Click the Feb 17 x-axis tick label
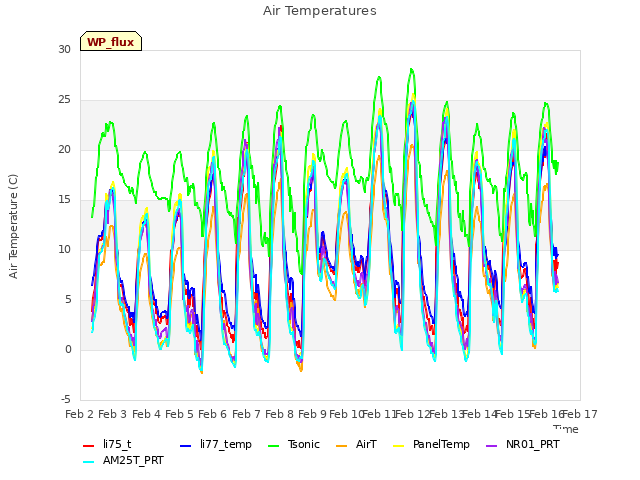 pos(579,414)
